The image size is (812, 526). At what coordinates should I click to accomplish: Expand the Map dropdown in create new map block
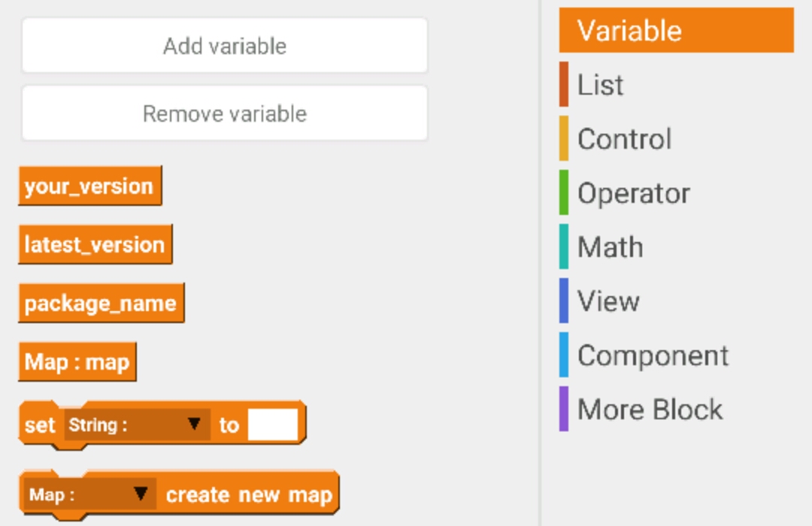click(x=89, y=495)
